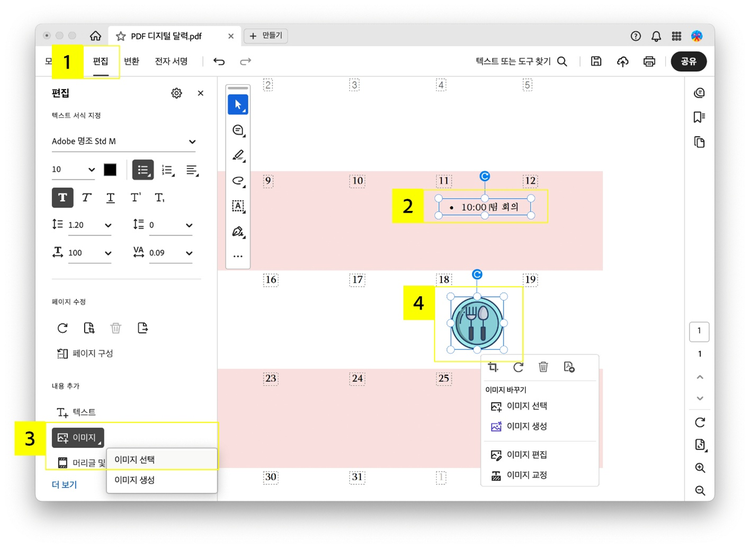Delete the selected image with trash
This screenshot has height=548, width=750.
coord(543,367)
